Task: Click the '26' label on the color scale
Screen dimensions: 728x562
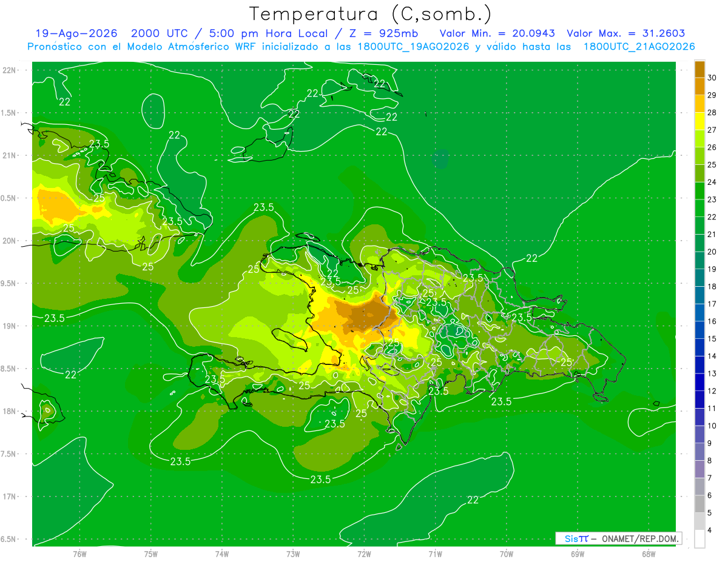Action: tap(712, 147)
